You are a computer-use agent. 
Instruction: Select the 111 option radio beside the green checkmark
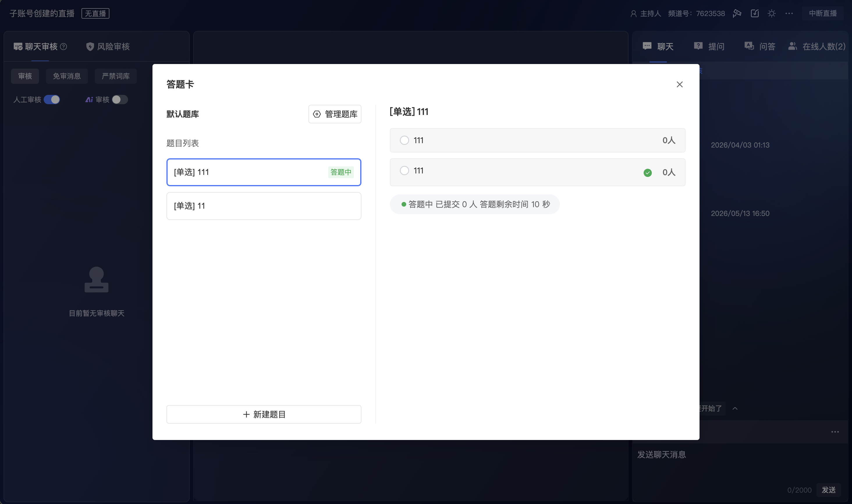[404, 171]
